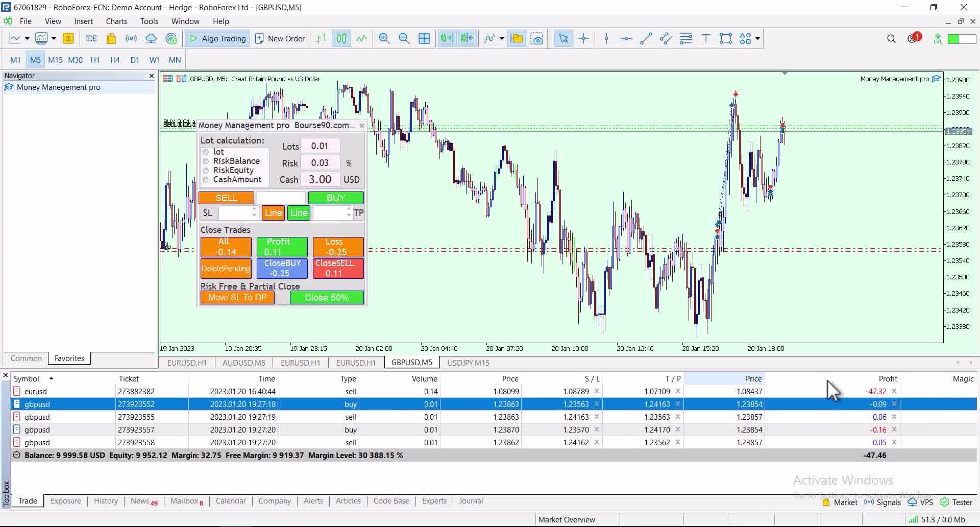Select the Fibonacci retracement tool
Viewport: 980px width, 527px height.
click(x=686, y=38)
